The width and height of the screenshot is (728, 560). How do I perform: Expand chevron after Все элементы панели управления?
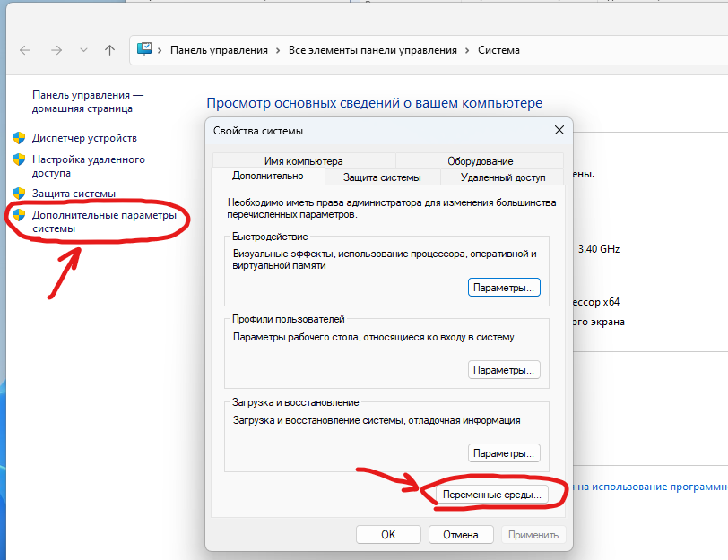click(x=468, y=51)
